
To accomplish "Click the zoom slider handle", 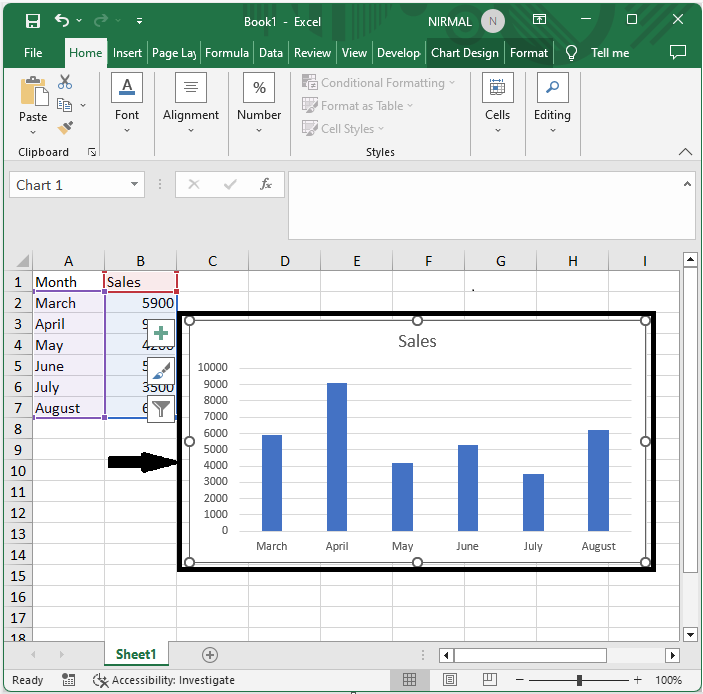I will pyautogui.click(x=579, y=680).
